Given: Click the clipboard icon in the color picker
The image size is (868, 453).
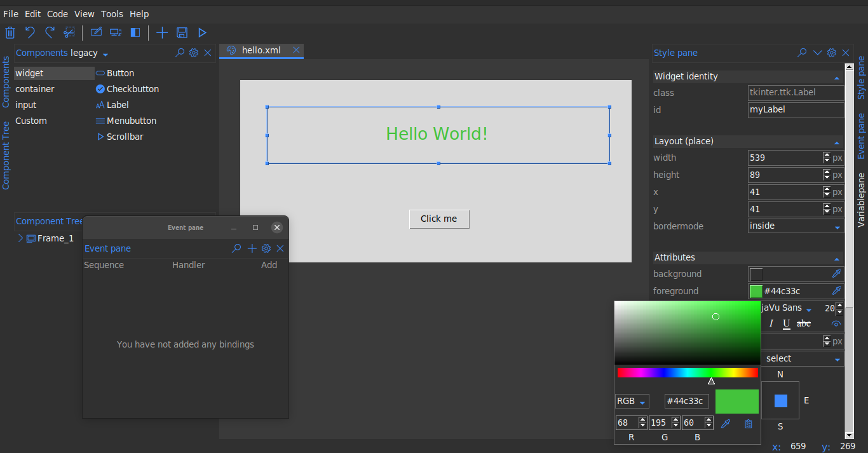Looking at the screenshot, I should click(x=748, y=424).
